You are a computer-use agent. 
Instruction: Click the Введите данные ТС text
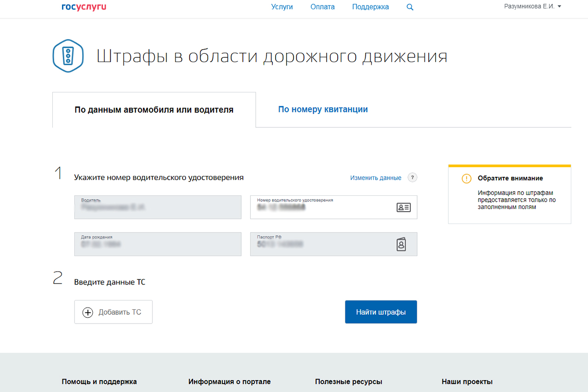110,282
